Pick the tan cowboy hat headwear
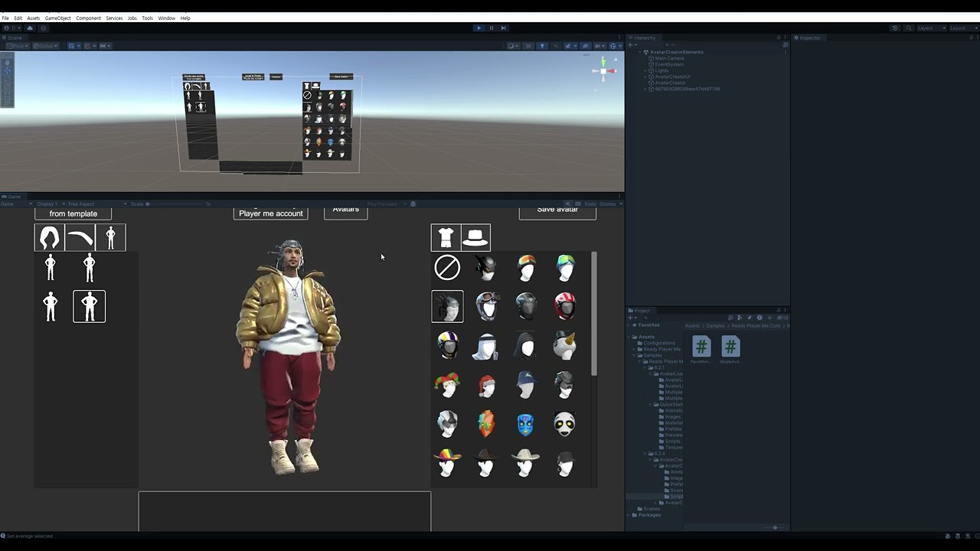 click(x=525, y=463)
